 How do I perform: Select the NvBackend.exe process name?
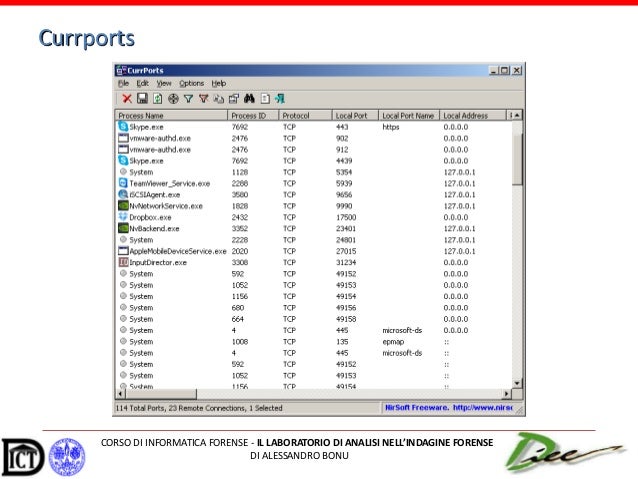(x=154, y=229)
